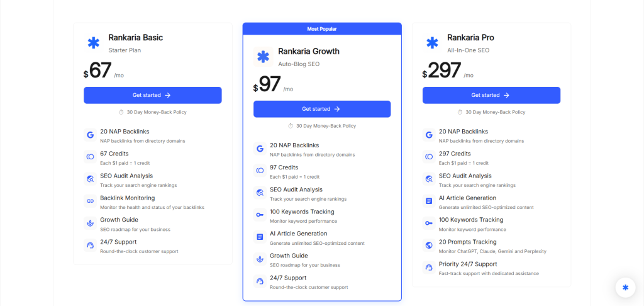This screenshot has width=644, height=306.
Task: Click 'Monitor ChatGPT, Claude, Gemini and Perplexity' text
Action: (x=492, y=251)
